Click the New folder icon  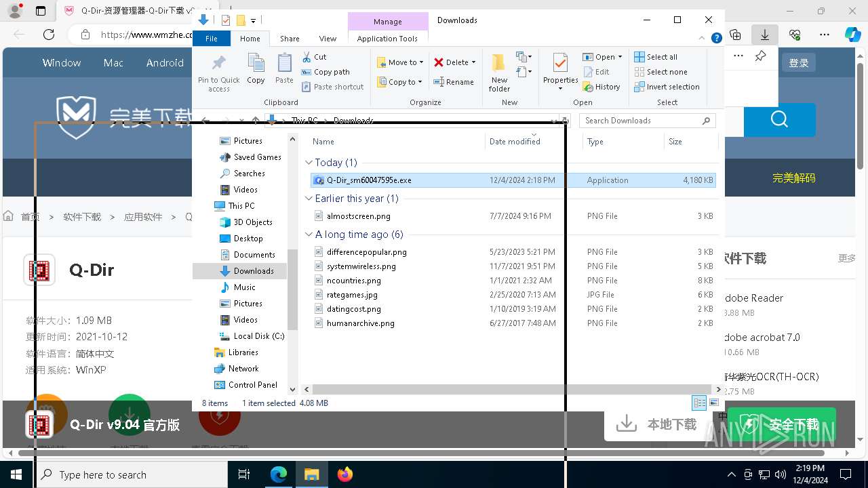pyautogui.click(x=499, y=63)
